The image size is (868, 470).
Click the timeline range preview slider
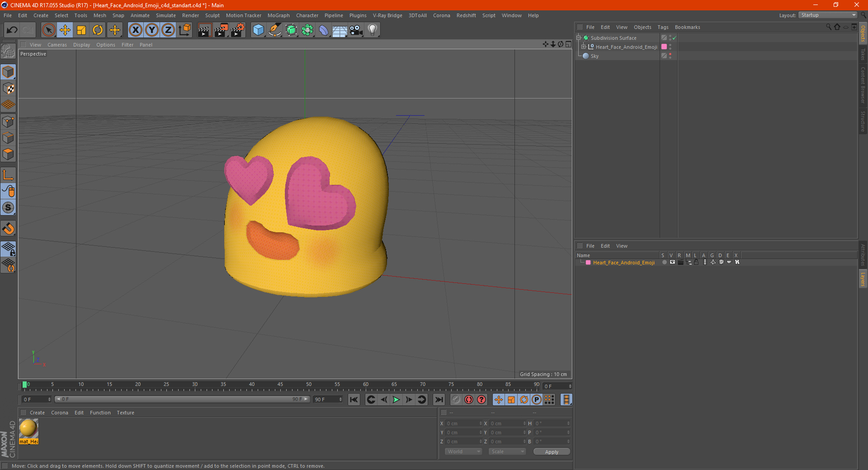click(182, 399)
